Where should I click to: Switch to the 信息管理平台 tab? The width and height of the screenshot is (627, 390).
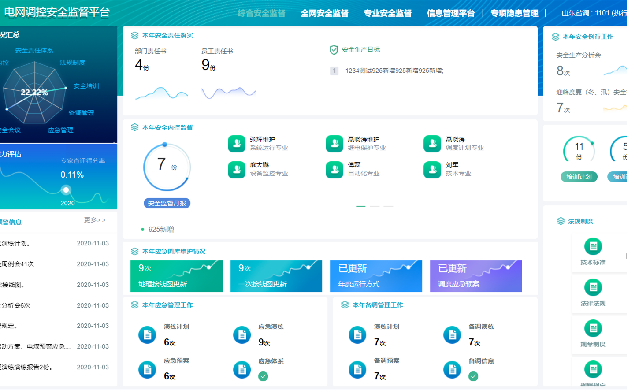tap(451, 13)
